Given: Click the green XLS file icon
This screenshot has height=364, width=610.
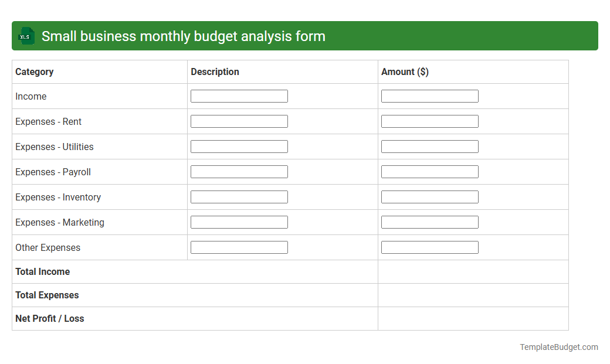Looking at the screenshot, I should (x=26, y=36).
